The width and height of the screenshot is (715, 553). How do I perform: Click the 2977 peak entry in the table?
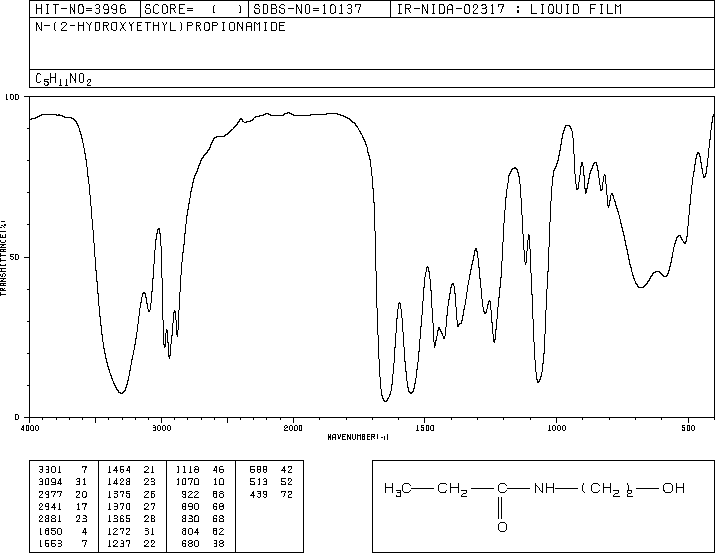tap(63, 494)
